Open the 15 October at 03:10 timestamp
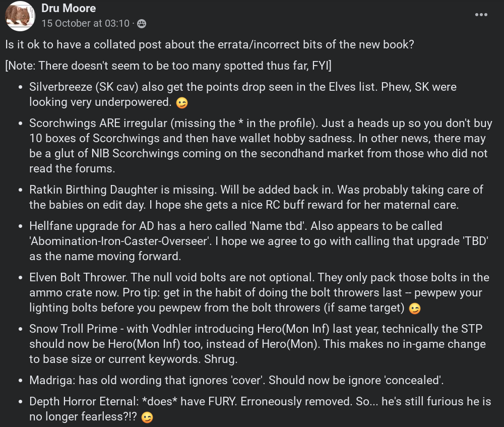The height and width of the screenshot is (427, 504). (x=85, y=24)
